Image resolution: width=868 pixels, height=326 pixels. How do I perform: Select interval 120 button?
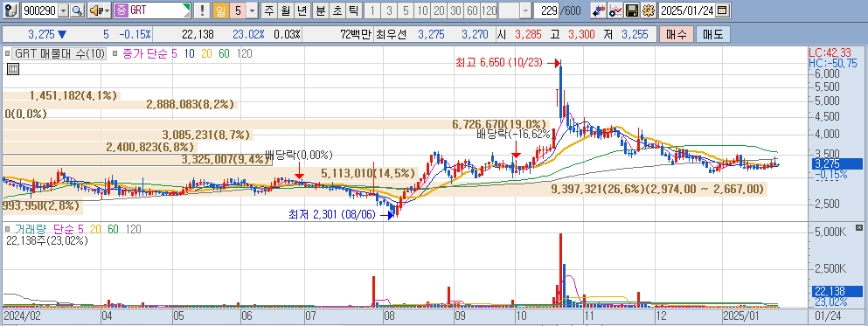point(489,10)
